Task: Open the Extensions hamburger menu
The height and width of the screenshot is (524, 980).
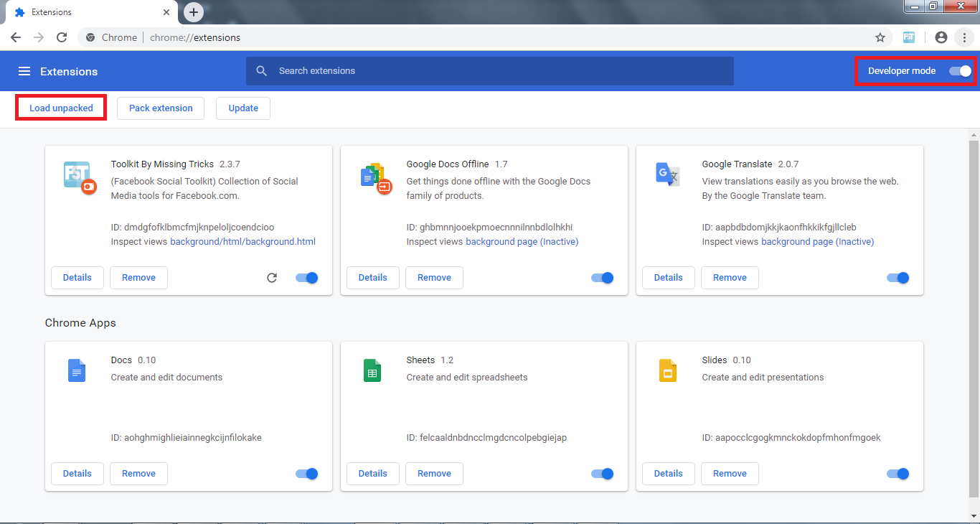Action: click(x=24, y=70)
